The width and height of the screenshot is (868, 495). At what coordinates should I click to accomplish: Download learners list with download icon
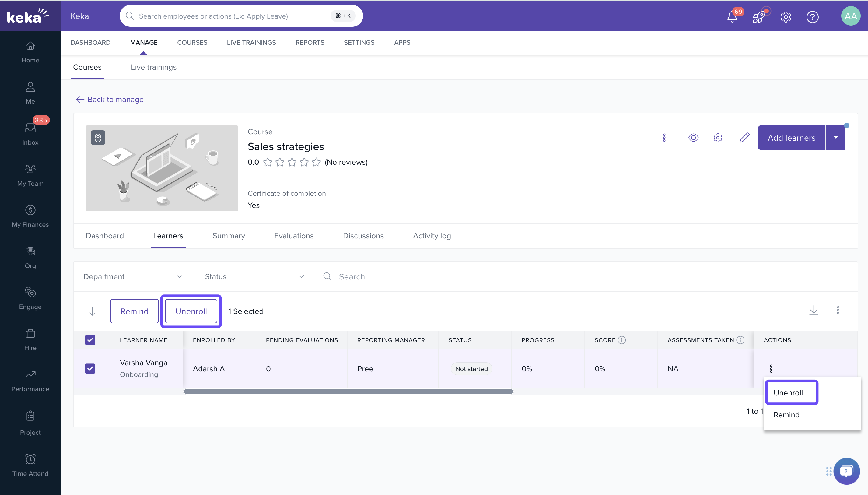click(x=814, y=311)
